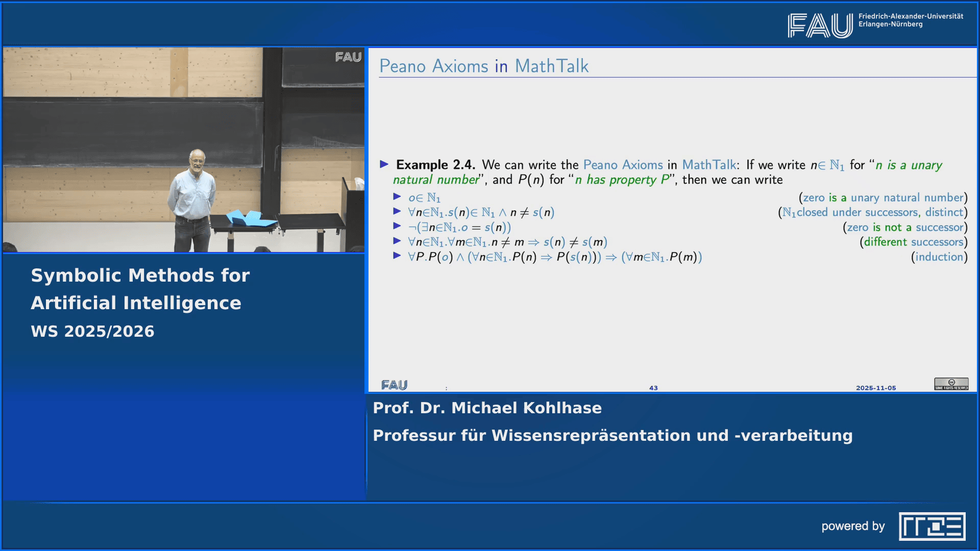The width and height of the screenshot is (980, 551).
Task: Click the name 'Prof. Dr. Michael Kohlhase'
Action: [x=487, y=408]
